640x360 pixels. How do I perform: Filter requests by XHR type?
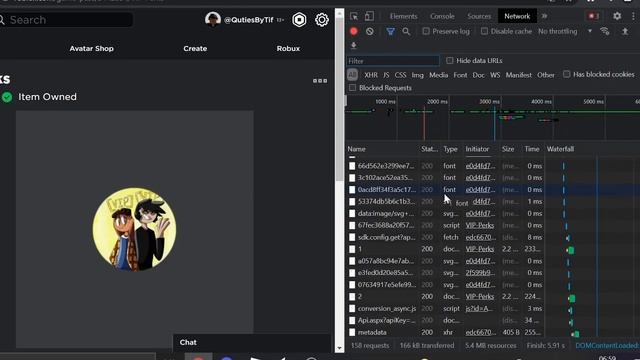pyautogui.click(x=371, y=75)
